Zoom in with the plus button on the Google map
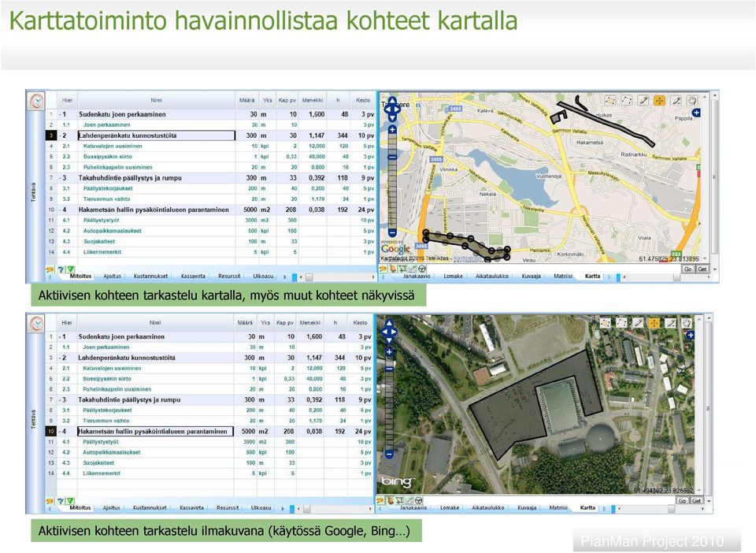 point(392,130)
